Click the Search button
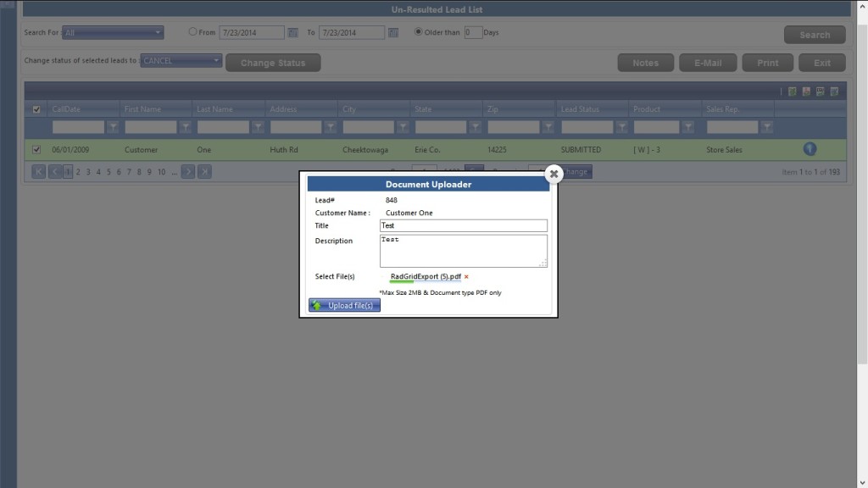 (x=815, y=34)
